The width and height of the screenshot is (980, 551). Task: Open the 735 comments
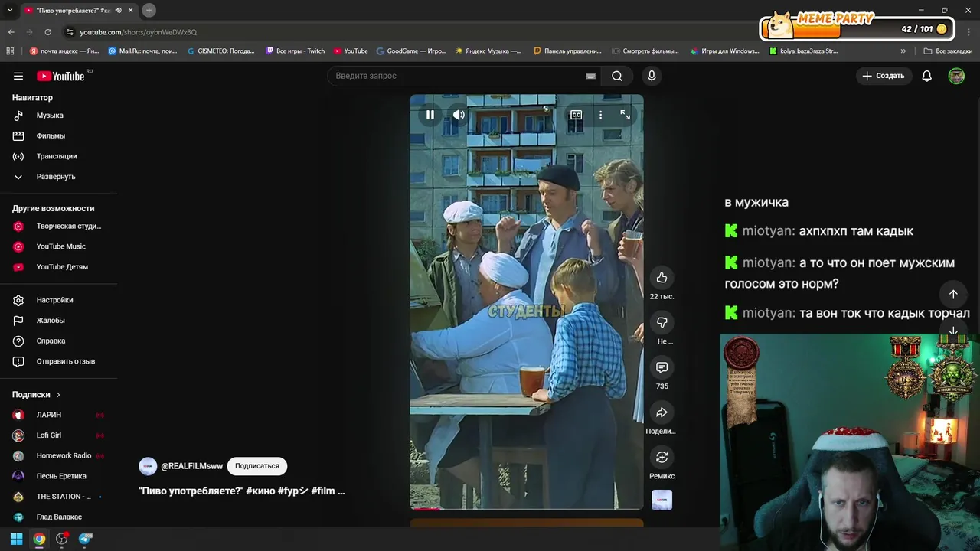[661, 367]
